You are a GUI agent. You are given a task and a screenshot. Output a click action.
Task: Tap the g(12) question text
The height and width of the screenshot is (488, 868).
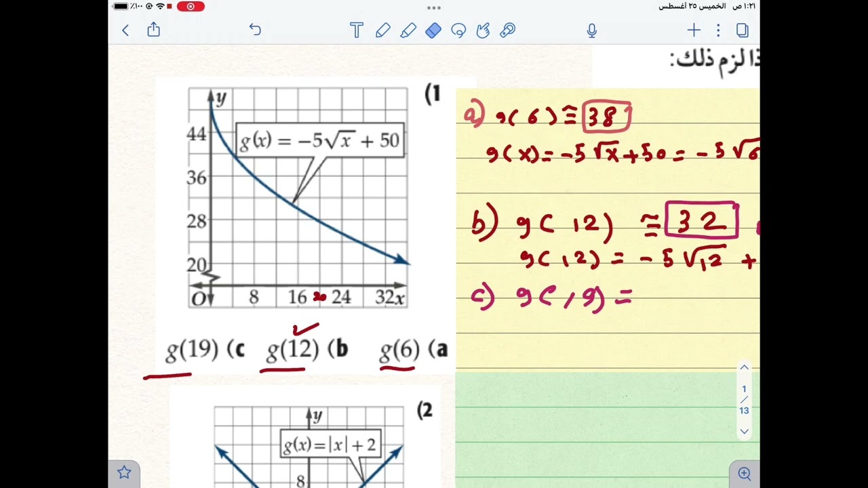pyautogui.click(x=292, y=350)
